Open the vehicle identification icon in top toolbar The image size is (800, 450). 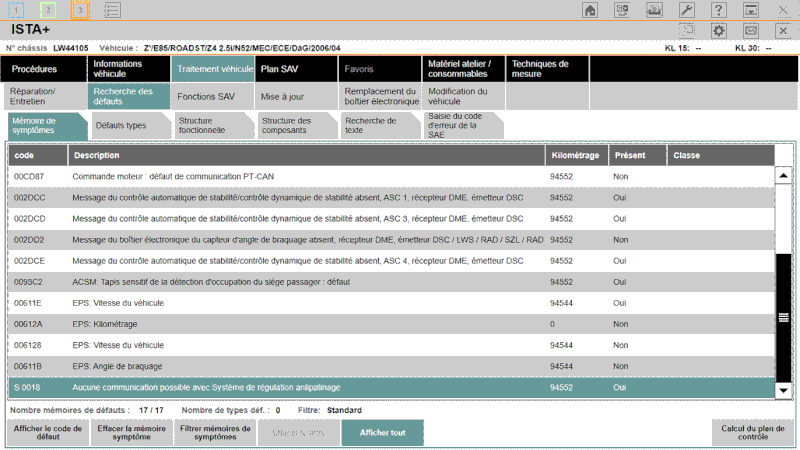[622, 10]
